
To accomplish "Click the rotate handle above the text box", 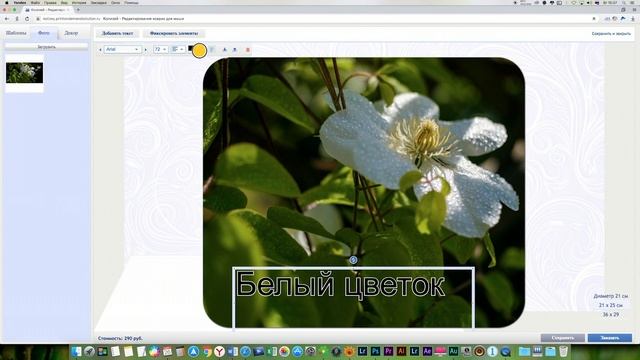I will 353,260.
